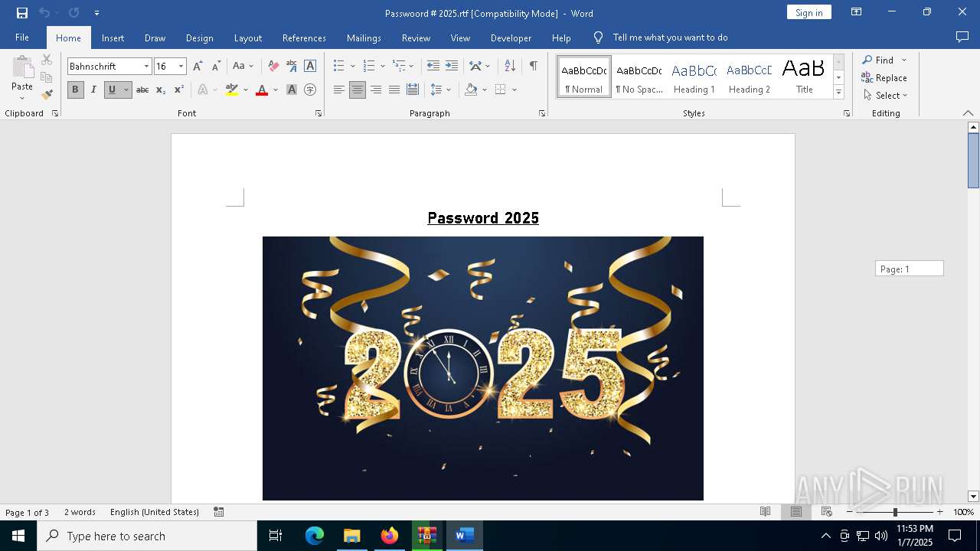
Task: Click Tell me what you want to do
Action: 670,37
